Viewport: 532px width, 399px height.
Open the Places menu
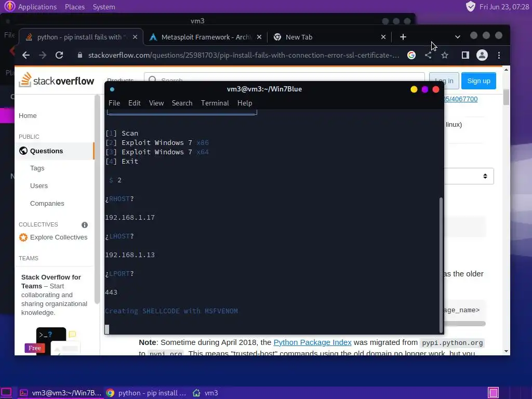pos(75,7)
